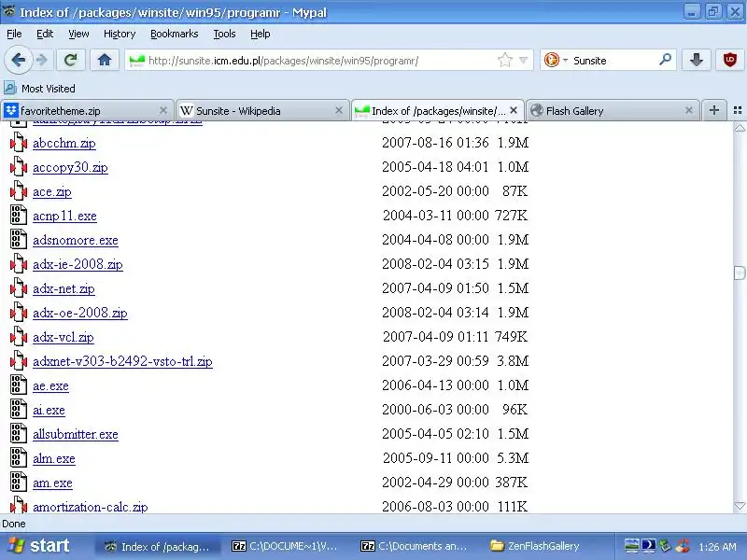
Task: Open the DuckDuckGo search engine selector
Action: point(556,60)
